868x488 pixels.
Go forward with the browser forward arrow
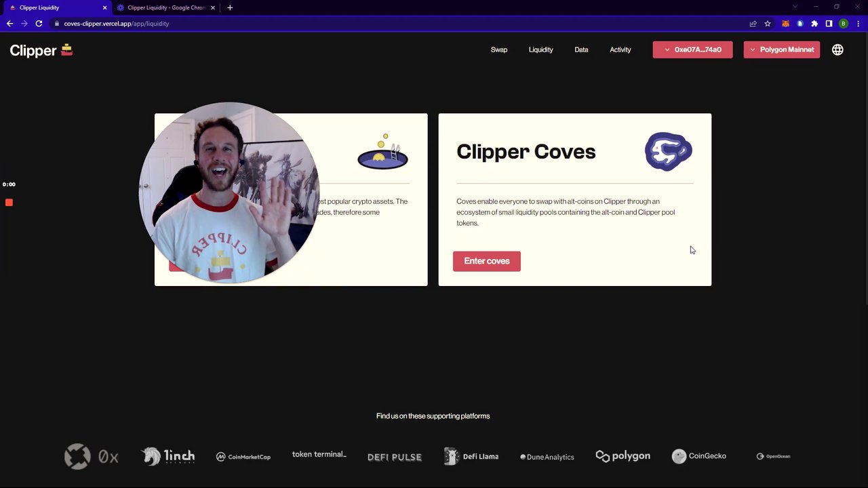point(24,24)
